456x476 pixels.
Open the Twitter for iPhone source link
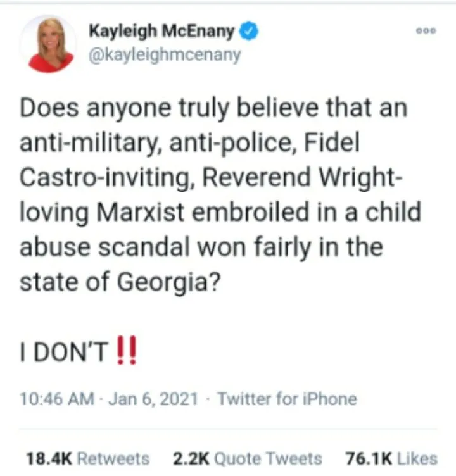tap(287, 399)
